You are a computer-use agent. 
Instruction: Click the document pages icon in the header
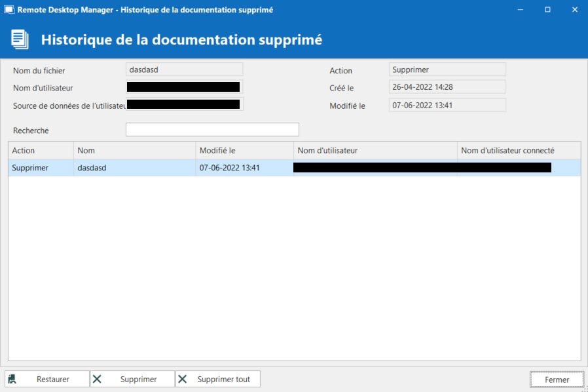(x=20, y=39)
